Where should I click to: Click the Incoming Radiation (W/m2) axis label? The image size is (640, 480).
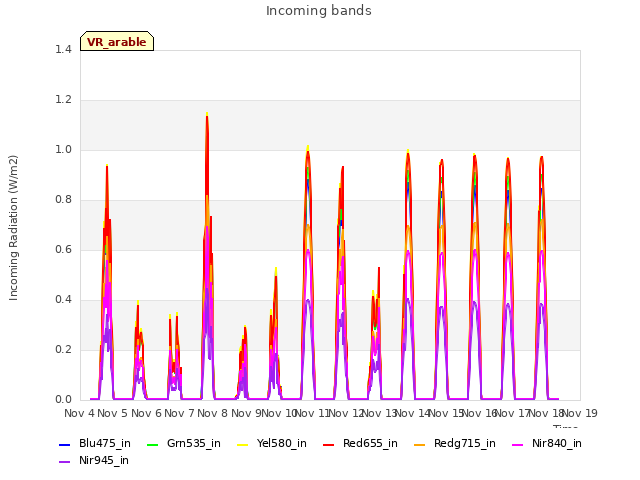(x=13, y=228)
